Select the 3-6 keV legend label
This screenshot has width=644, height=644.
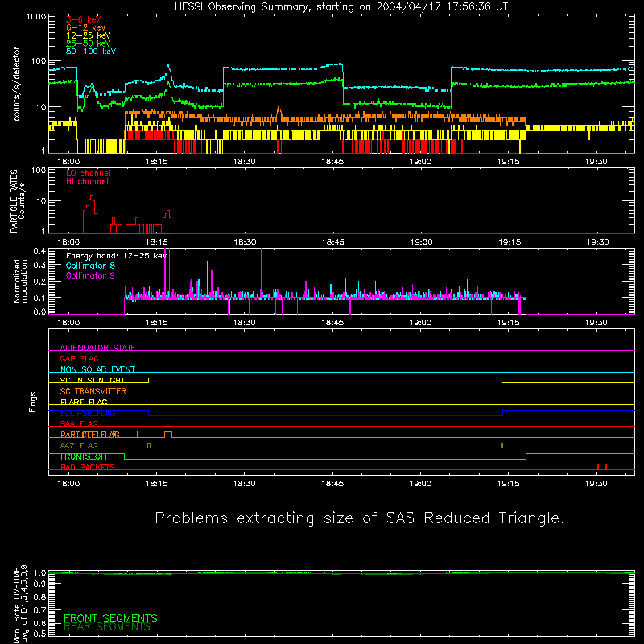(84, 19)
